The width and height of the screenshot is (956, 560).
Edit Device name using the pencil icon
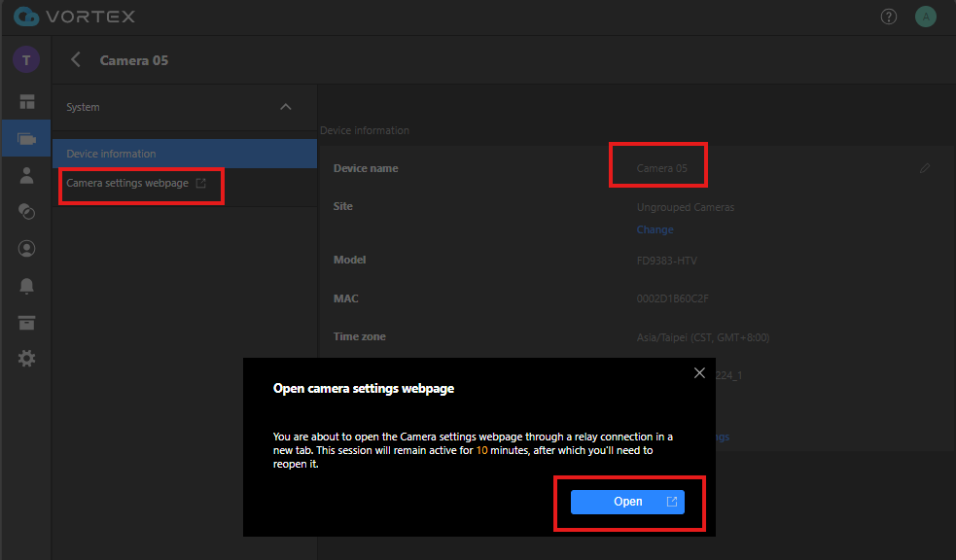(924, 168)
